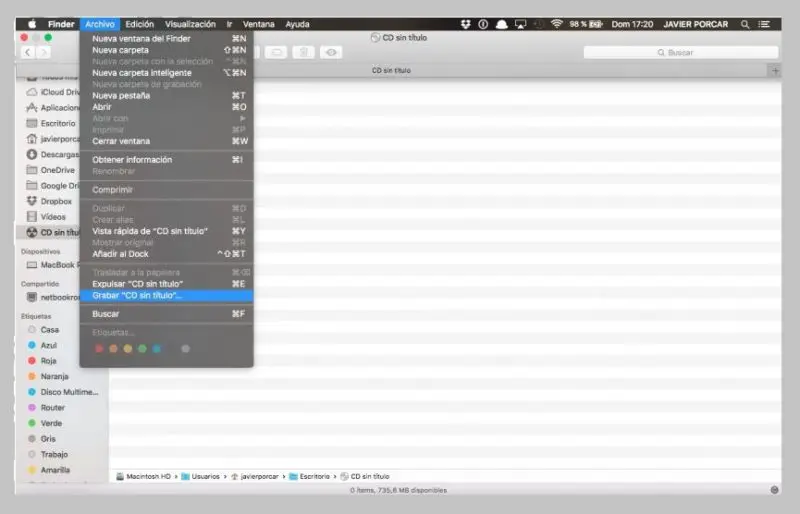This screenshot has width=800, height=514.
Task: Select MacBook device in the sidebar
Action: tap(54, 265)
